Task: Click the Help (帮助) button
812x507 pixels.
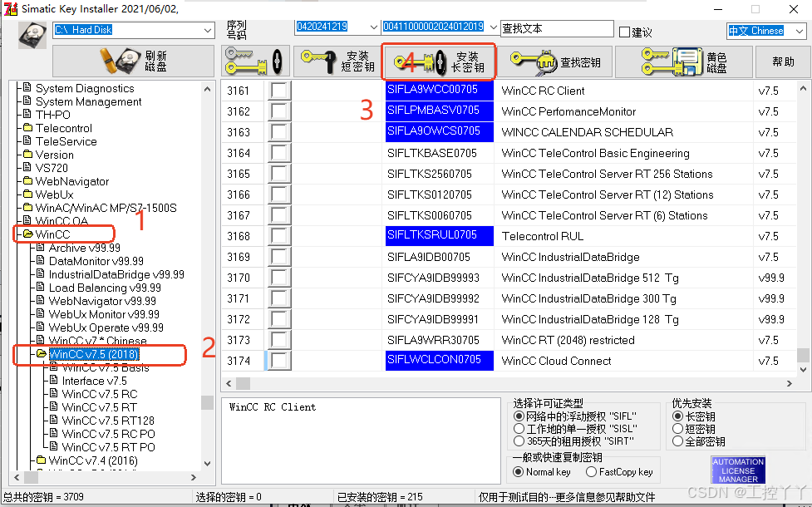Action: click(782, 62)
